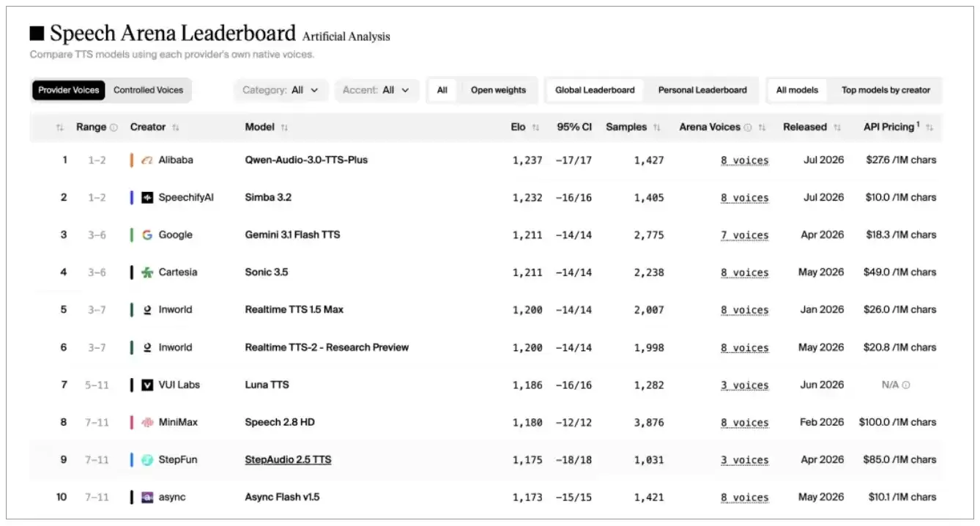The image size is (980, 526).
Task: Click the 95% CI column header
Action: point(574,127)
